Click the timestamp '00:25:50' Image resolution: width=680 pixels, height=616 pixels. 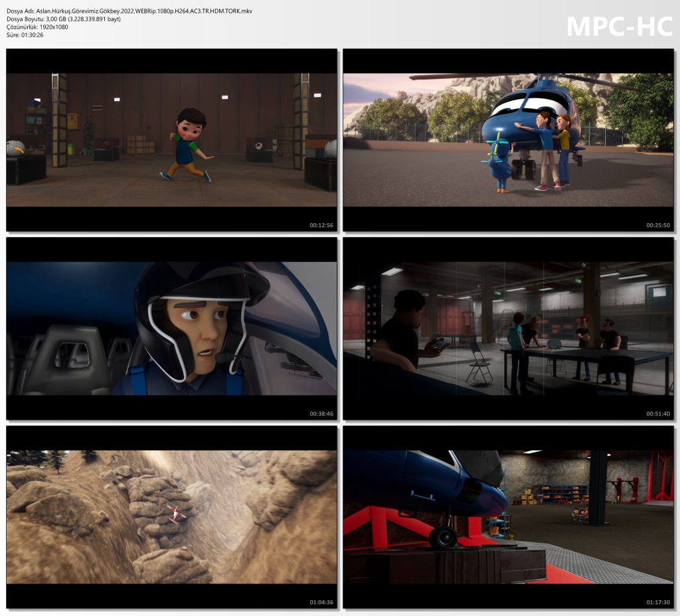[x=658, y=226]
